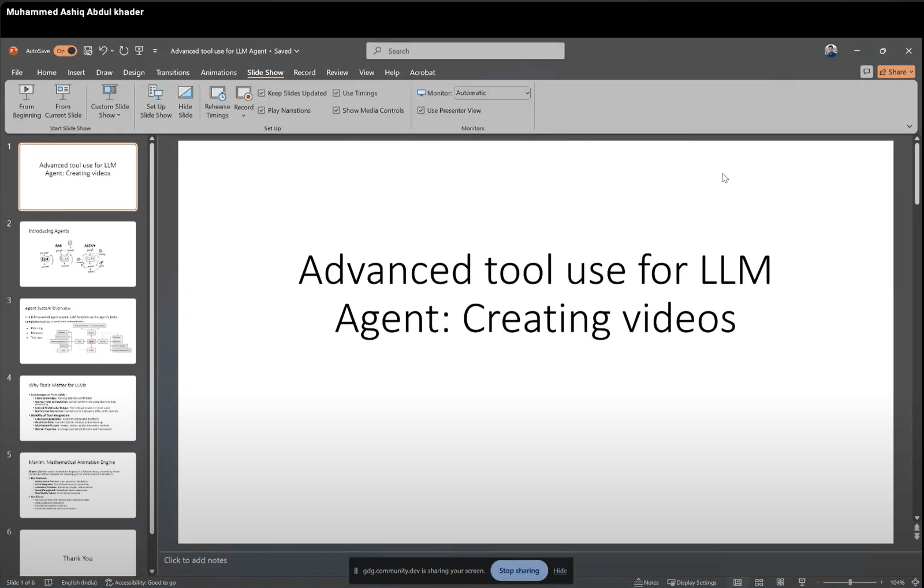Open the Animations tab

(x=218, y=72)
